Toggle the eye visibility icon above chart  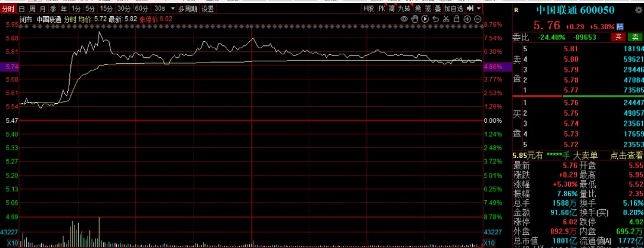coord(404,19)
